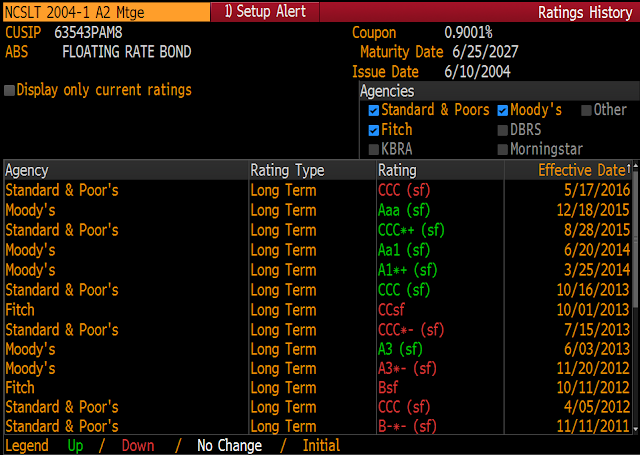Click the effective date 12/18/2015
This screenshot has width=640, height=455.
coord(593,211)
